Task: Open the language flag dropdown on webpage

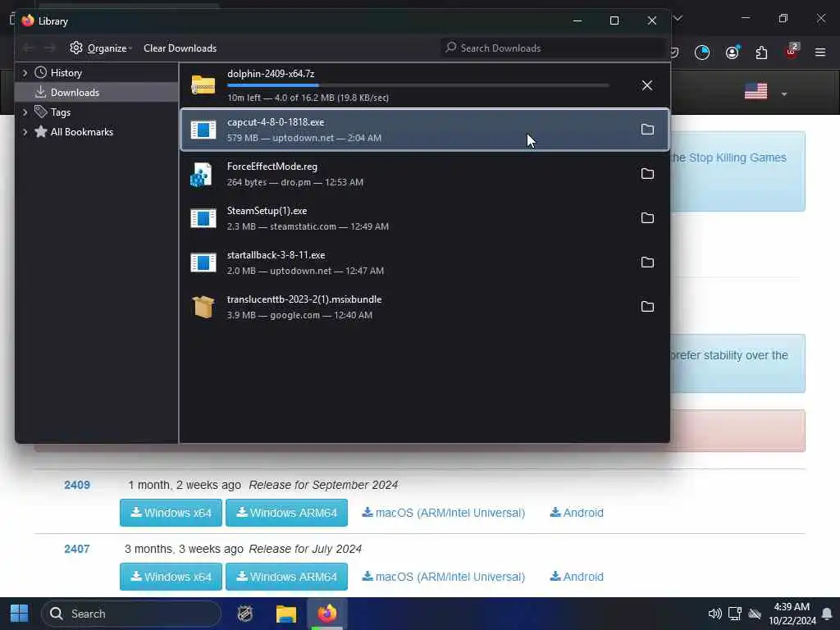Action: pos(765,92)
